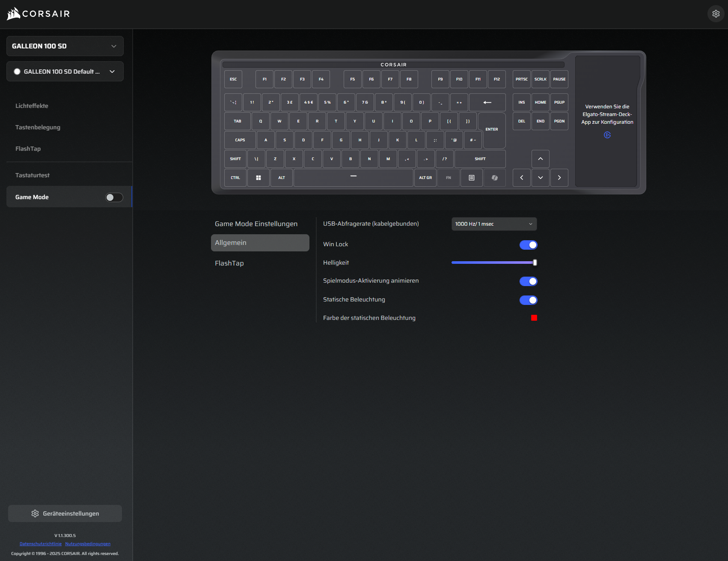The image size is (728, 561).
Task: Disable the Win Lock toggle
Action: 528,245
